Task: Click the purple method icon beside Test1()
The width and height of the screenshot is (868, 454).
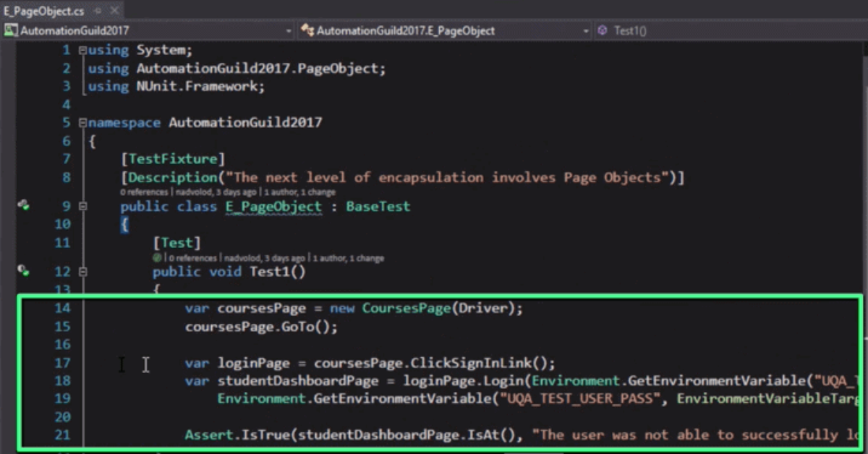Action: (603, 31)
